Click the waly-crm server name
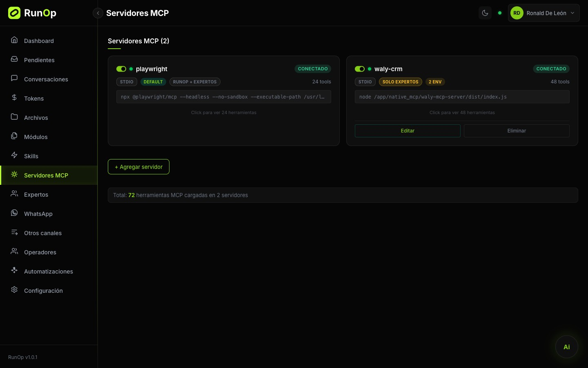Image resolution: width=588 pixels, height=368 pixels. coord(388,69)
